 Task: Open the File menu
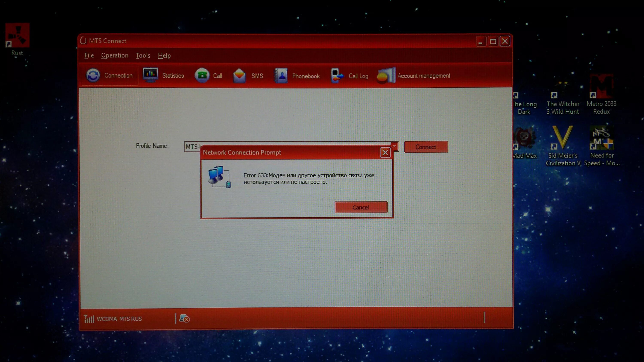point(89,55)
